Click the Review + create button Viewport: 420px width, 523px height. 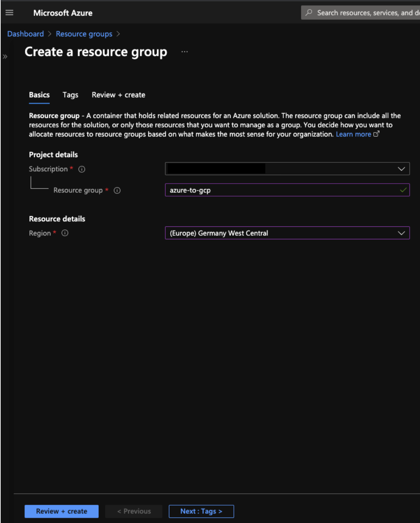[61, 511]
